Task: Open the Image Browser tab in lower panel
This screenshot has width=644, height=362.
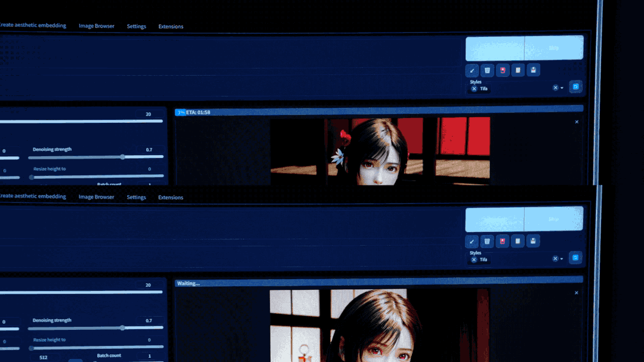Action: click(x=97, y=197)
